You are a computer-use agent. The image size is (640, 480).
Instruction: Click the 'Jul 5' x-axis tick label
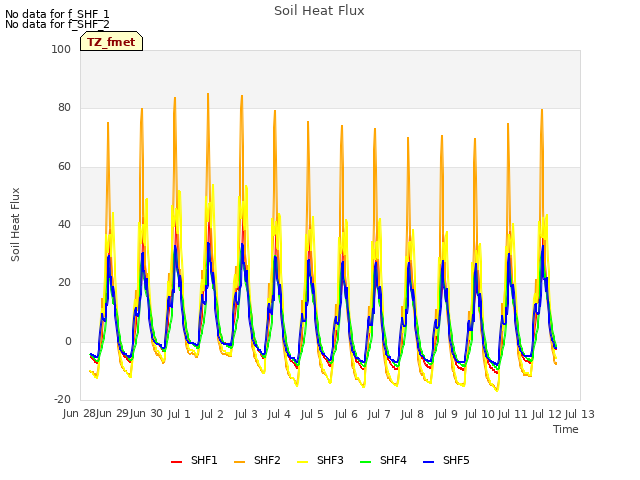pos(312,414)
